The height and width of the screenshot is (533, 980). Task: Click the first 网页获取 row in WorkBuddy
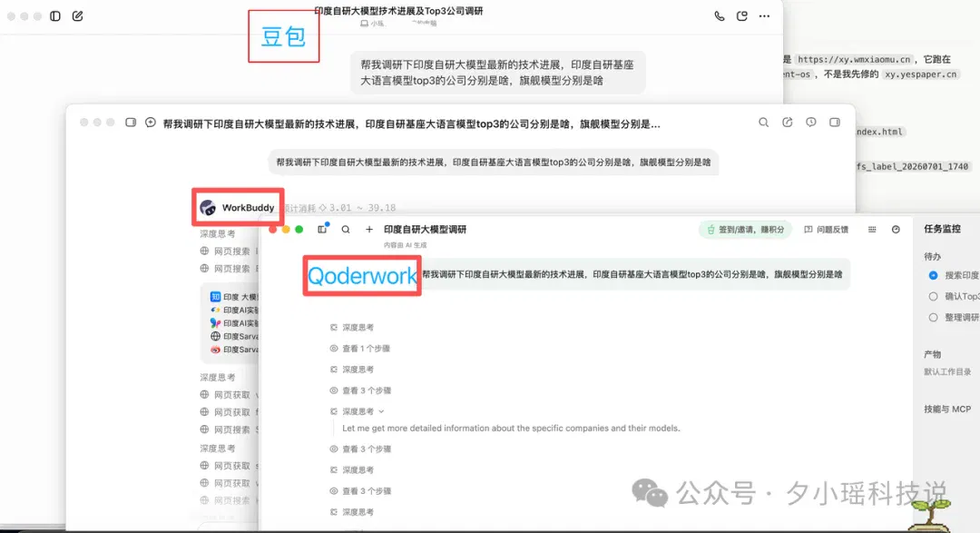tap(229, 395)
